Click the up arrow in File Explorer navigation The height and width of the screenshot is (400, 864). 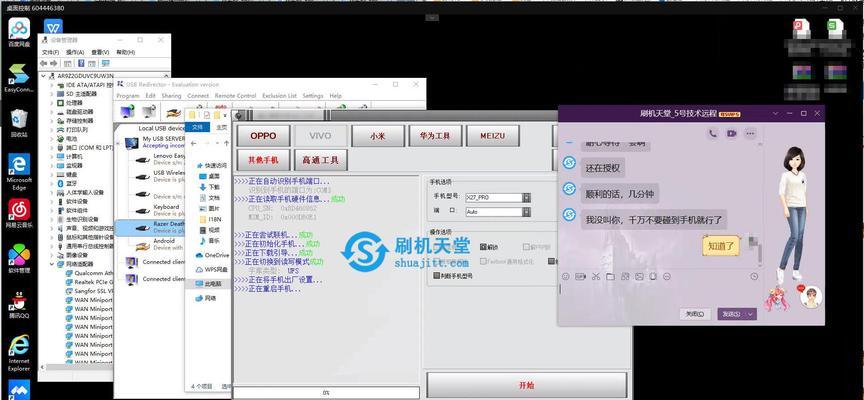[x=226, y=143]
